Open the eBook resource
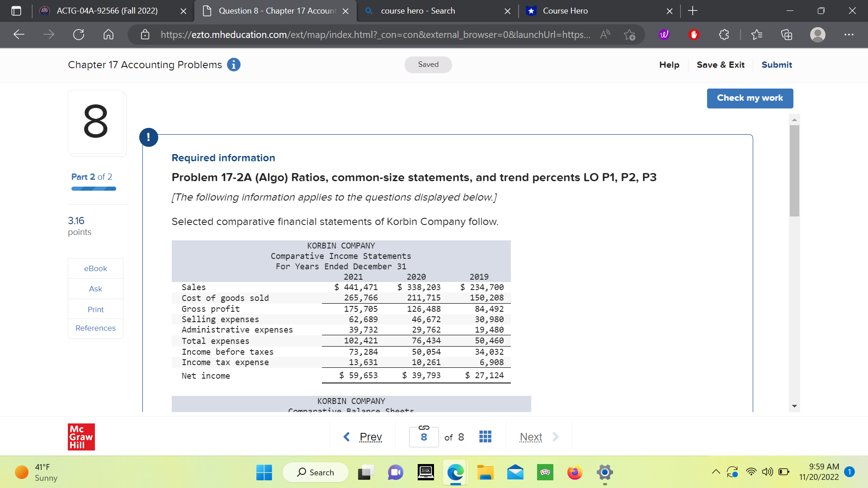This screenshot has width=868, height=488. (x=95, y=268)
